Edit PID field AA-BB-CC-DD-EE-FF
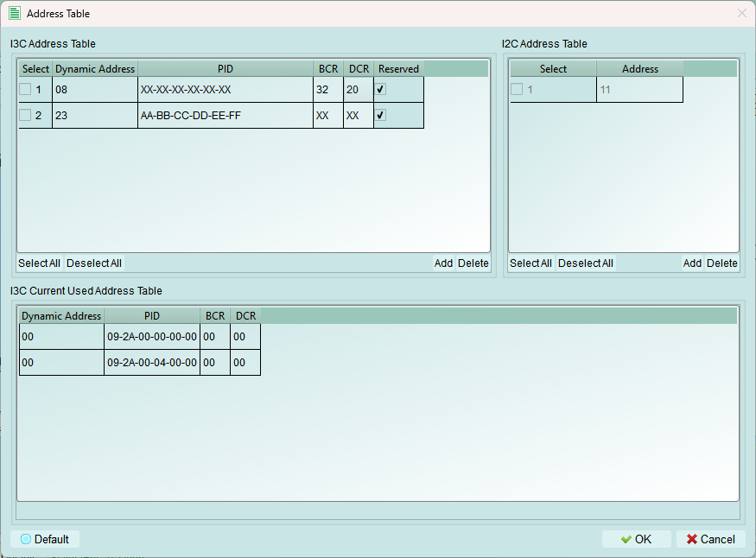756x558 pixels. click(225, 116)
